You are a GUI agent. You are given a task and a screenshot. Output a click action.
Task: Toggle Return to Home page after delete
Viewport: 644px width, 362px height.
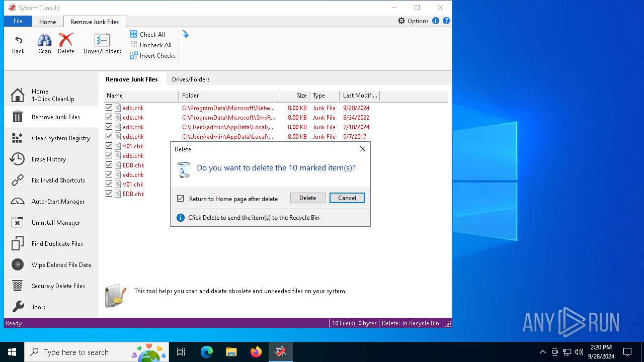tap(180, 199)
